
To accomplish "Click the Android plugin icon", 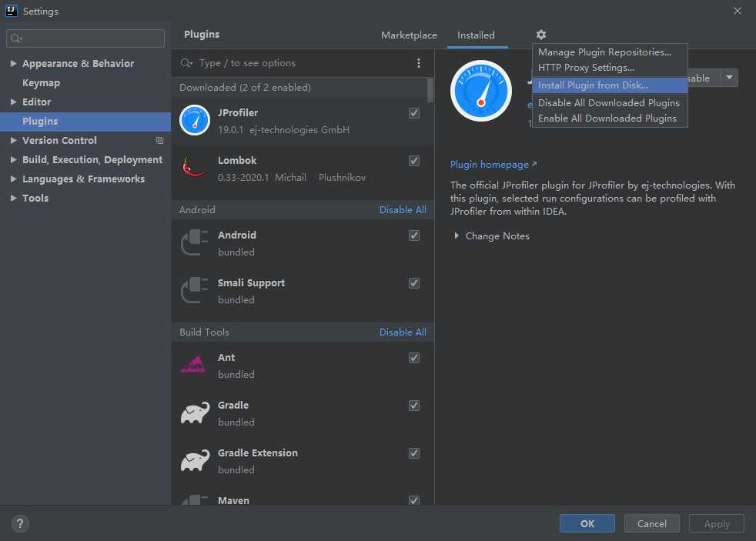I will (x=194, y=242).
